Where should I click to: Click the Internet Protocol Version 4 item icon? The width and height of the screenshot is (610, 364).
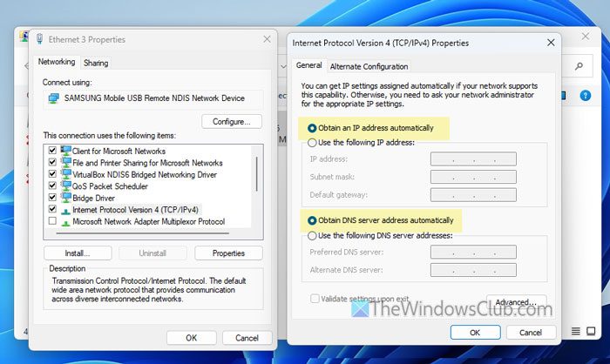(65, 211)
